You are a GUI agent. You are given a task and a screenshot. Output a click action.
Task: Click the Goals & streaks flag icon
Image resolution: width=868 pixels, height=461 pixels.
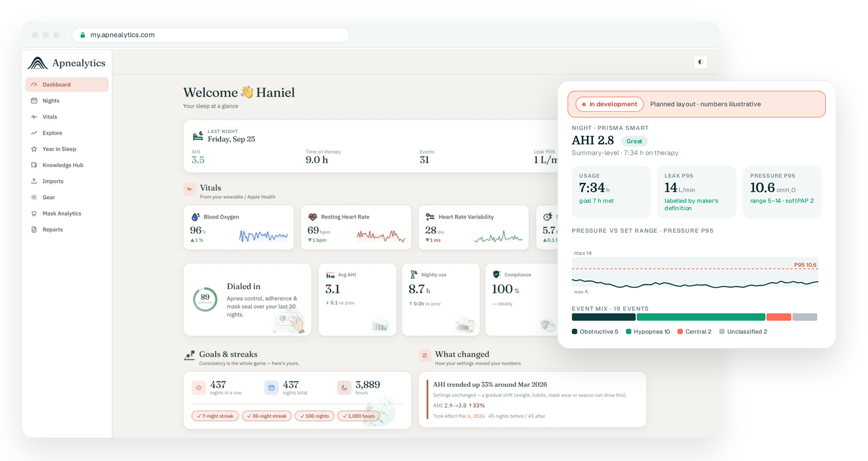pyautogui.click(x=190, y=355)
